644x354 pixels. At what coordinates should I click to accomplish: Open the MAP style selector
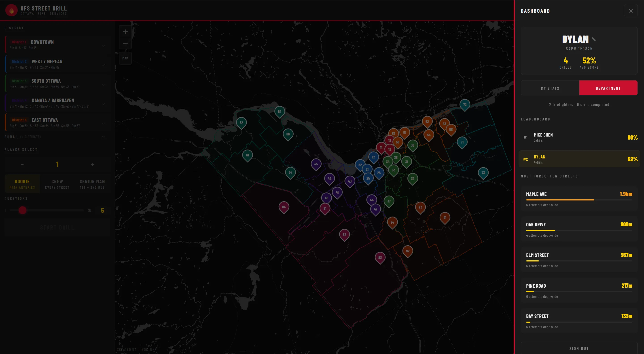pyautogui.click(x=125, y=58)
